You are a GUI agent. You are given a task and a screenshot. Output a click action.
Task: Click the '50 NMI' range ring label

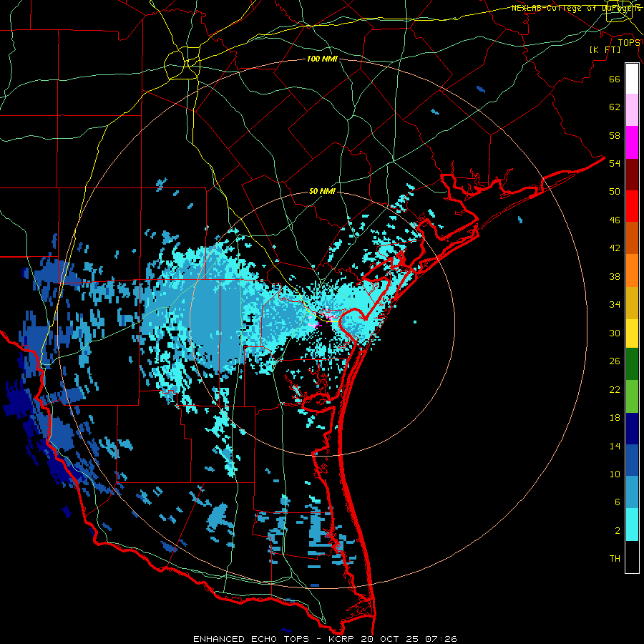click(x=322, y=191)
